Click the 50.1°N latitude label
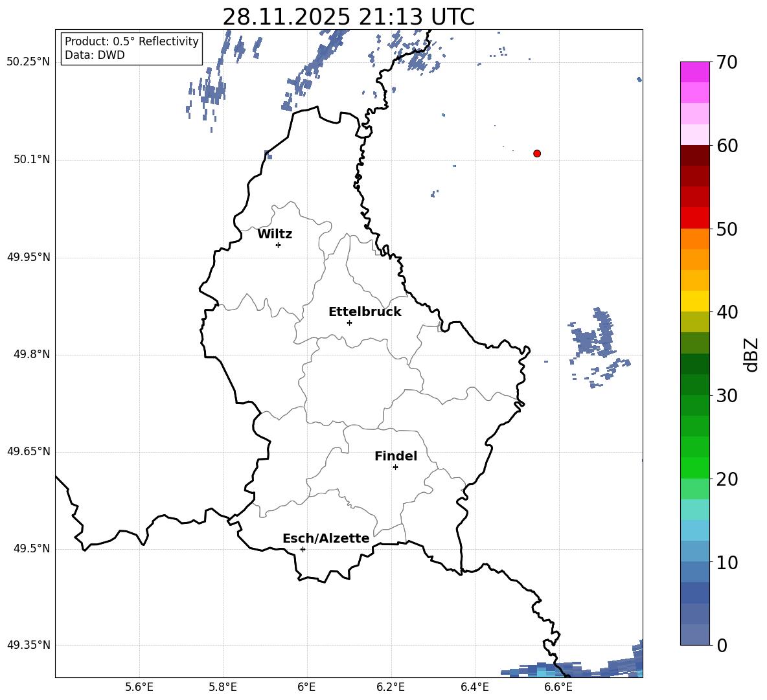The width and height of the screenshot is (767, 700). pyautogui.click(x=31, y=160)
